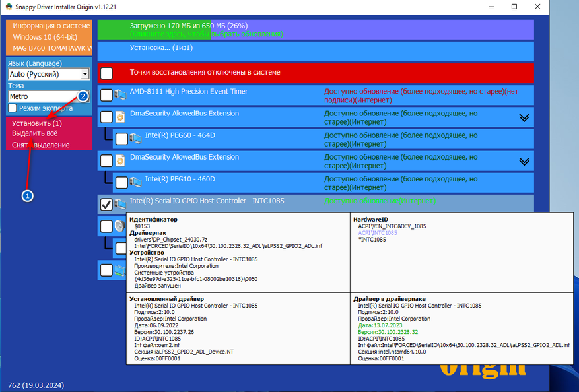579x392 pixels.
Task: Expand the first DmaSecurity AllowedBus Extension chevron
Action: coord(524,117)
